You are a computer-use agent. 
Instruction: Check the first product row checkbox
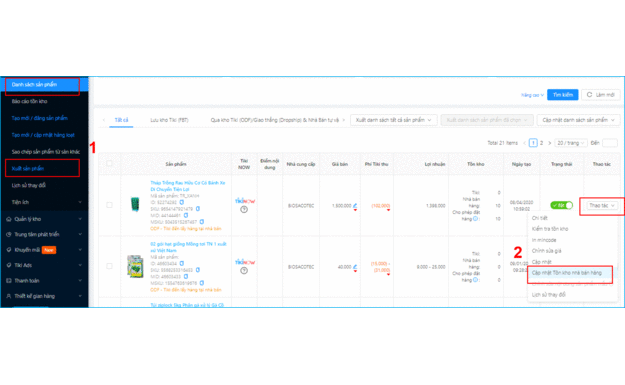[x=109, y=205]
